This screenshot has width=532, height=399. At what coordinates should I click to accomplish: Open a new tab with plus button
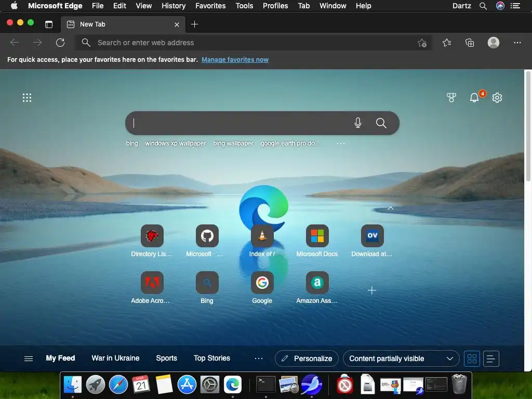(x=194, y=24)
